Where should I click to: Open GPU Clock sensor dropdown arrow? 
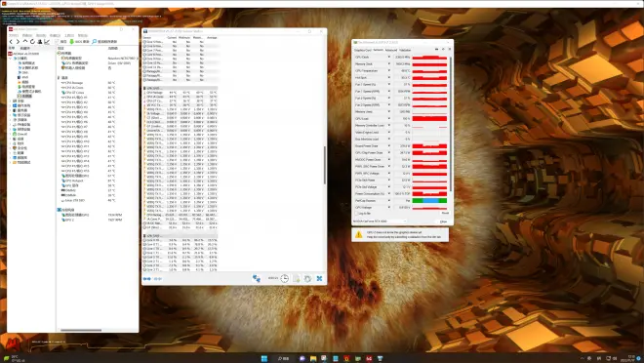tap(389, 57)
